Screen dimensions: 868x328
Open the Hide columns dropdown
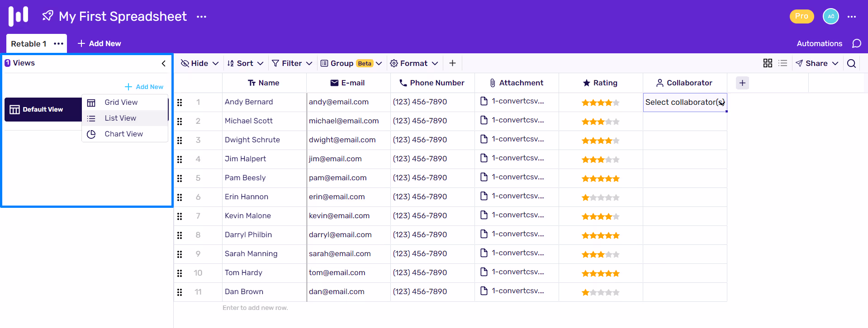point(199,63)
